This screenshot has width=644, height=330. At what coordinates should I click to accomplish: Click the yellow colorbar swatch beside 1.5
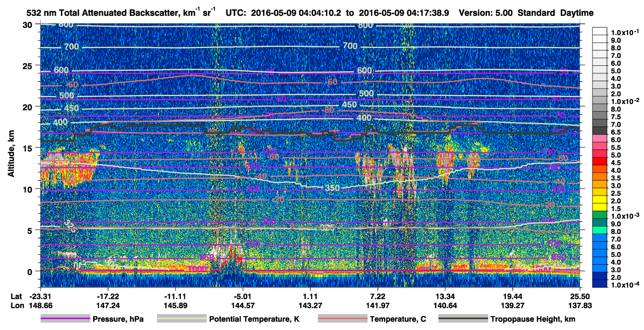pyautogui.click(x=599, y=207)
